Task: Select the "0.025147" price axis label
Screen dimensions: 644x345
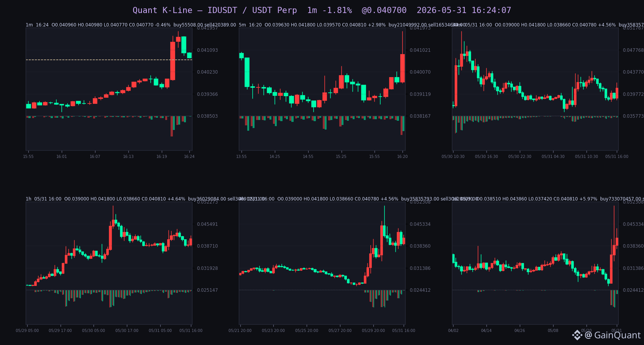Action: click(x=207, y=290)
